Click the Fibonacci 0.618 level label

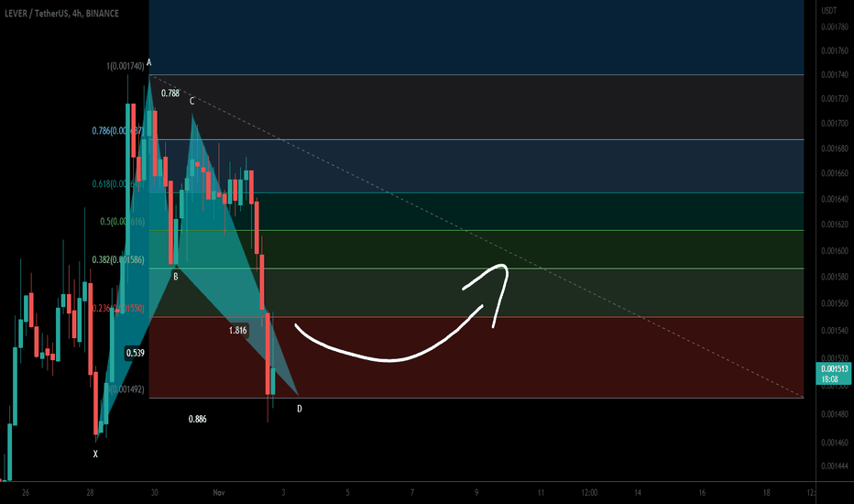coord(118,184)
